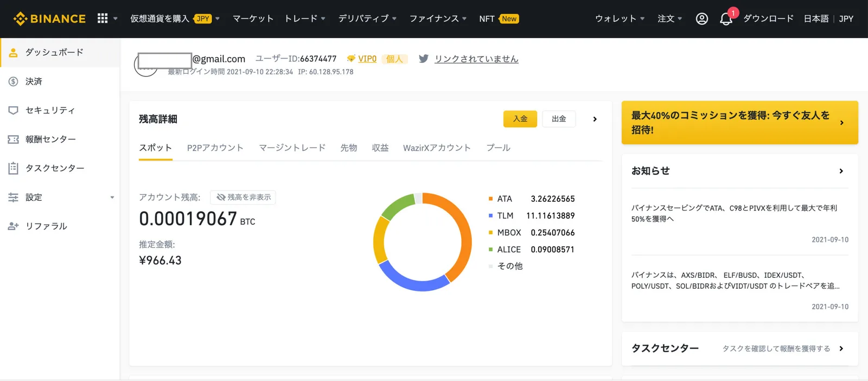This screenshot has height=381, width=868.
Task: Click the リンクされていません link
Action: pyautogui.click(x=476, y=59)
